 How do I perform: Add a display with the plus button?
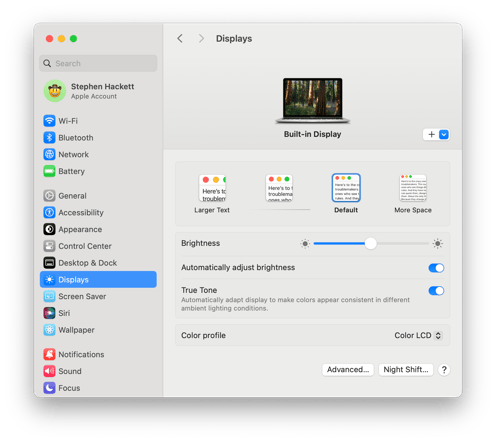point(431,134)
